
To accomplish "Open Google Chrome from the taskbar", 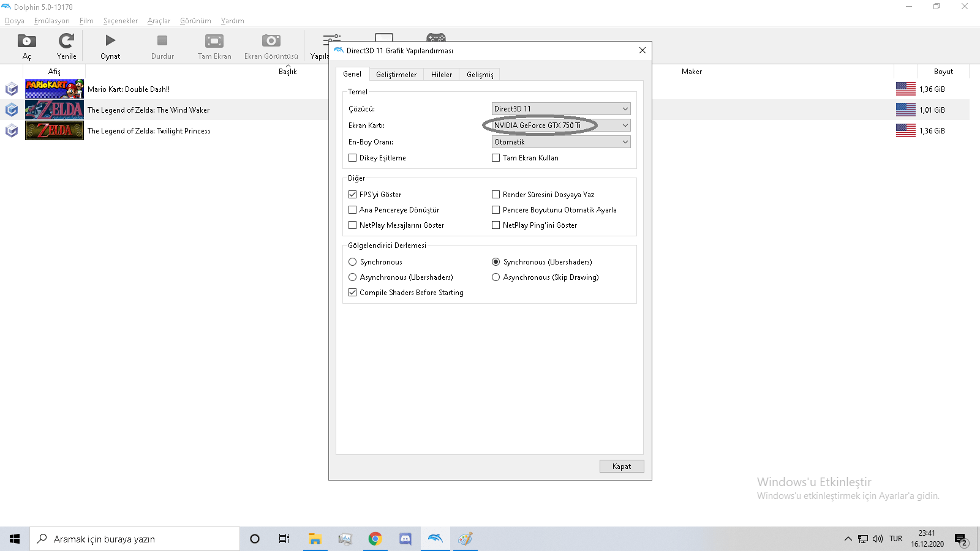I will (x=375, y=539).
